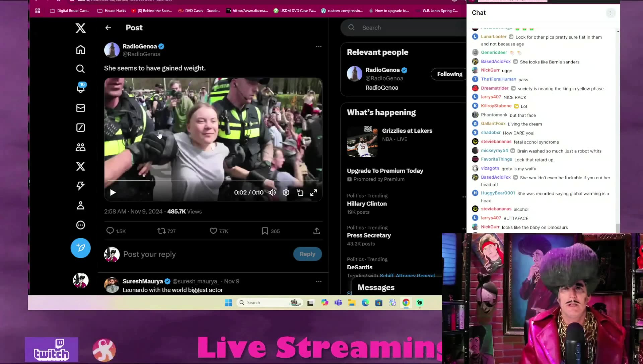
Task: Click the blue Reply button
Action: tap(307, 254)
